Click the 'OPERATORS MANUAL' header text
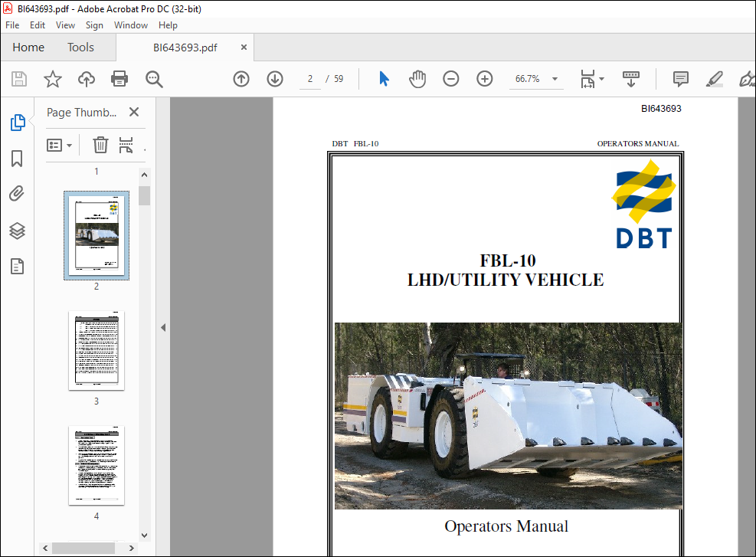The image size is (756, 557). click(638, 144)
